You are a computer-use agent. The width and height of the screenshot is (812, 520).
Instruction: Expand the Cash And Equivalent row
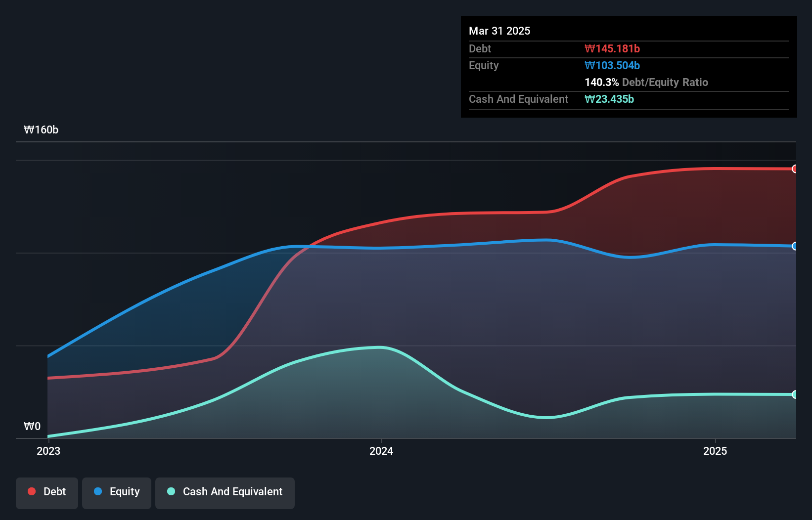coord(518,99)
